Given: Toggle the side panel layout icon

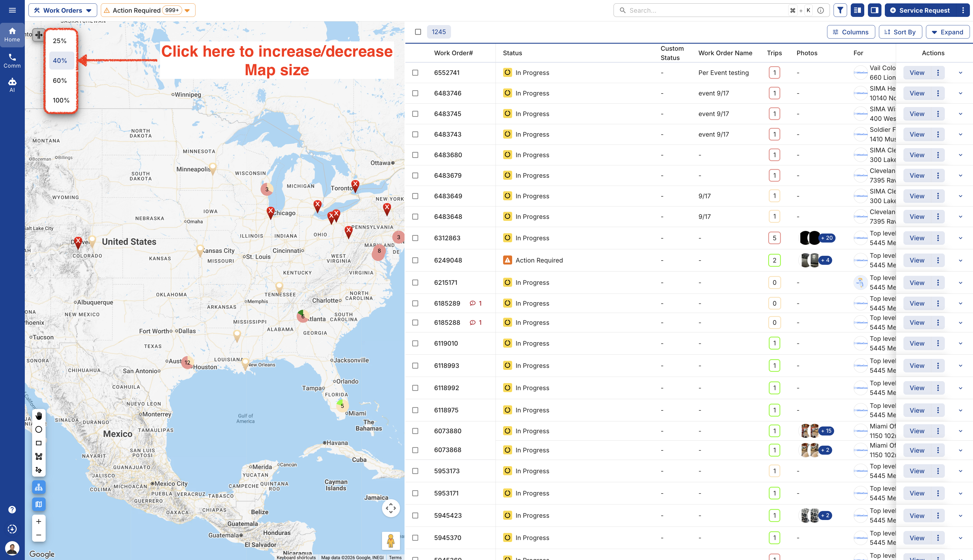Looking at the screenshot, I should click(x=875, y=10).
